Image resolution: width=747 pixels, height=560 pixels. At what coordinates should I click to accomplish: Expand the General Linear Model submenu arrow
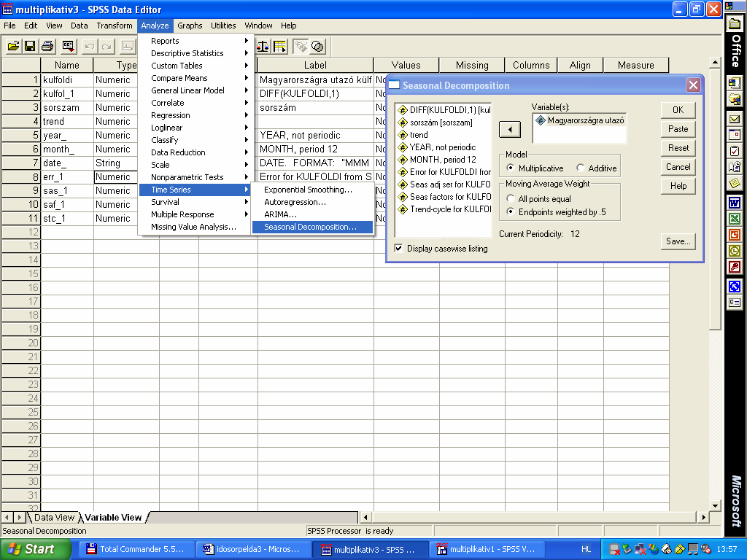coord(247,90)
